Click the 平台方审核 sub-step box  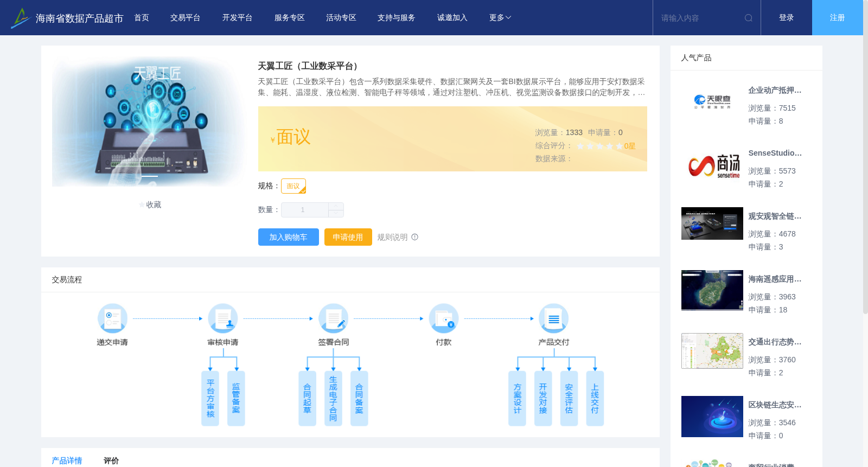(x=210, y=399)
